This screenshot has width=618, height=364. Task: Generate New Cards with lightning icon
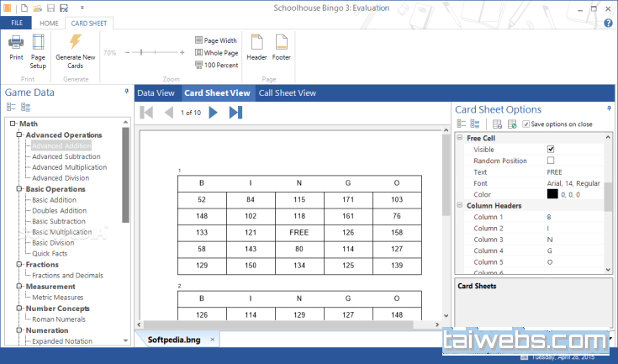click(x=75, y=50)
